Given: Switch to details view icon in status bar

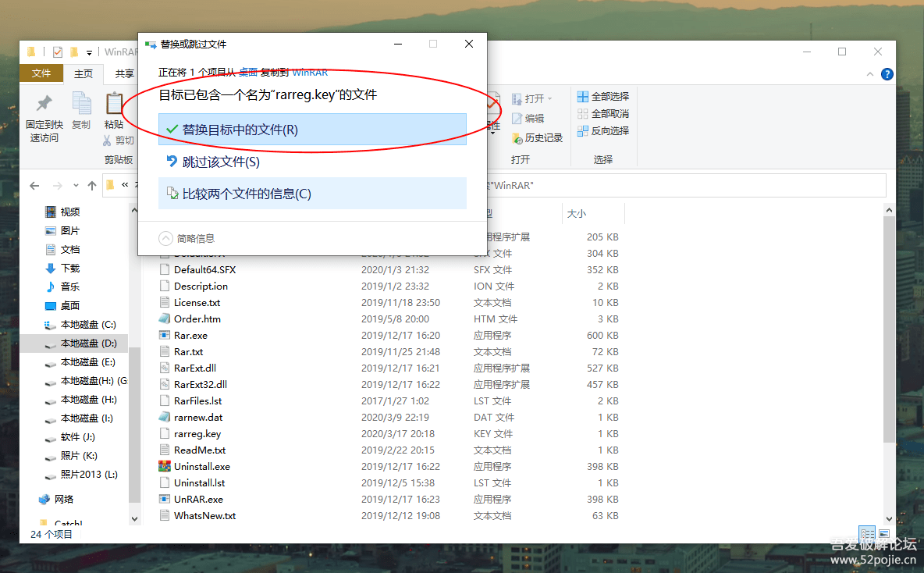Looking at the screenshot, I should 867,533.
